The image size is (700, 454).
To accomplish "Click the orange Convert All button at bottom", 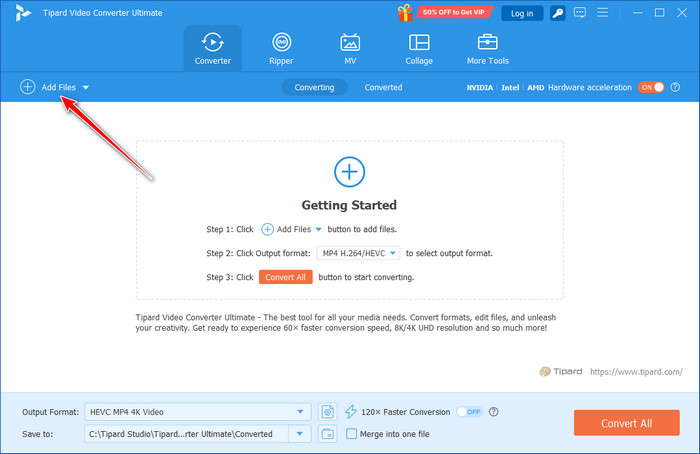I will [626, 423].
